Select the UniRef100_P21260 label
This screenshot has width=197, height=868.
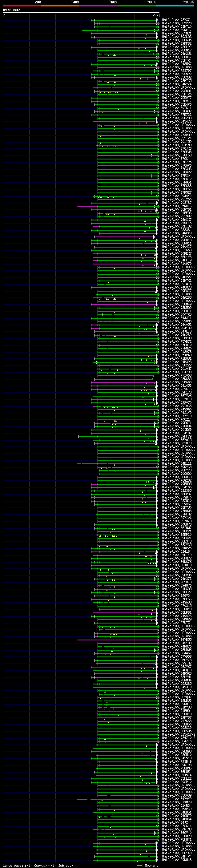coord(177,200)
